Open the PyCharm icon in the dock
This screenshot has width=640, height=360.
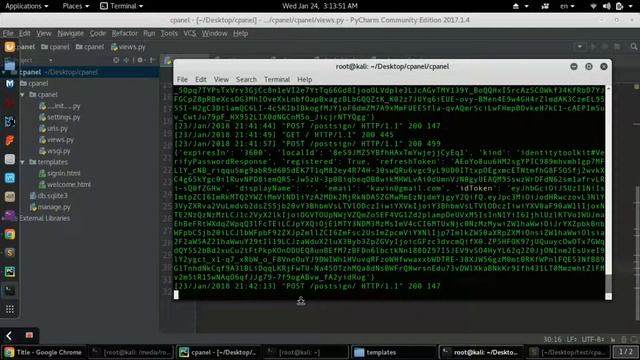(9, 271)
